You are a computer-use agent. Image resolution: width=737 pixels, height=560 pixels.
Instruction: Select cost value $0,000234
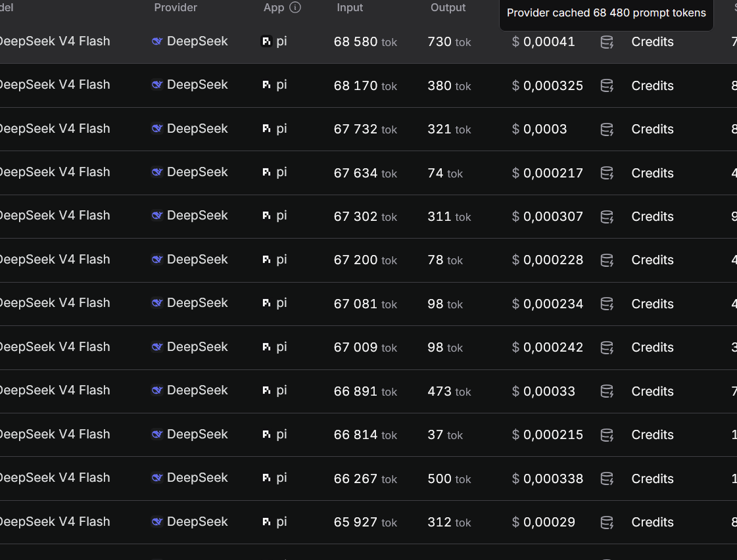pyautogui.click(x=548, y=304)
